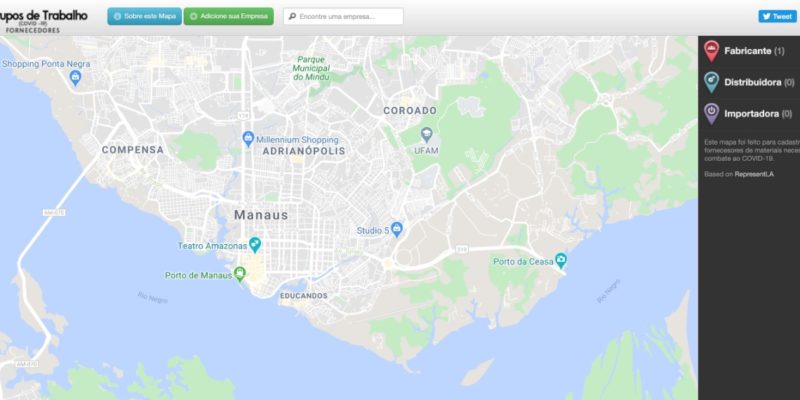Viewport: 800px width, 400px height.
Task: Click the UFAM university marker
Action: pos(427,135)
